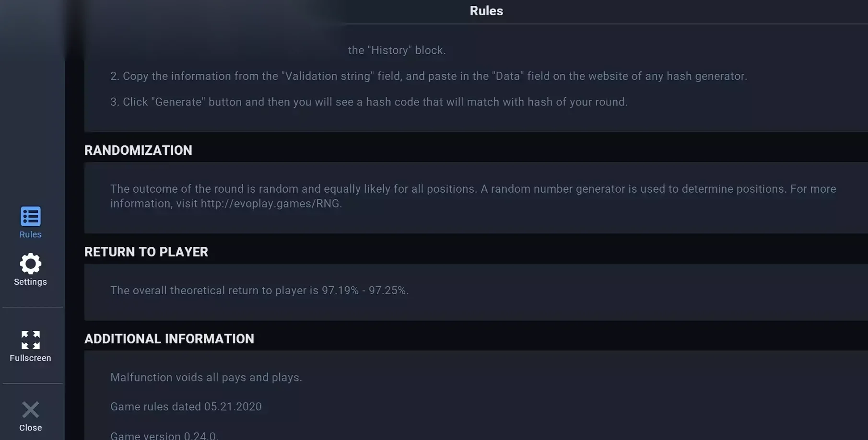Viewport: 868px width, 440px height.
Task: Select the ADDITIONAL INFORMATION heading
Action: [169, 339]
